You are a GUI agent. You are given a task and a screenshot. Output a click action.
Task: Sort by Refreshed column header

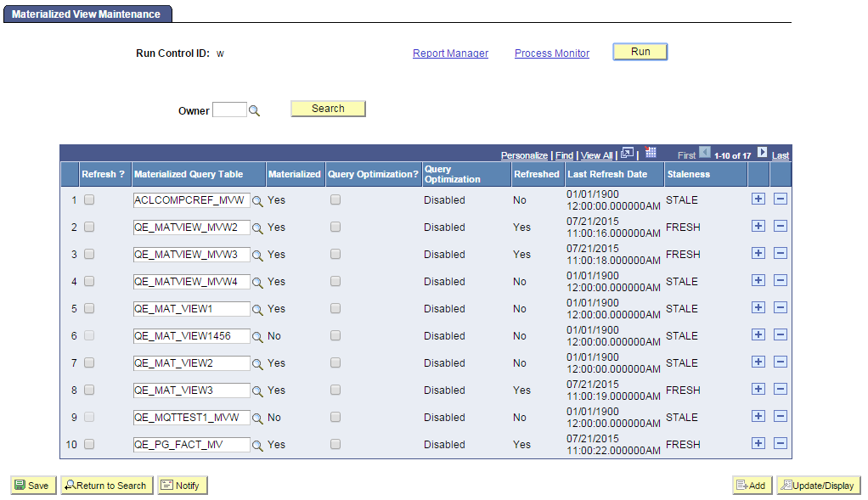537,174
